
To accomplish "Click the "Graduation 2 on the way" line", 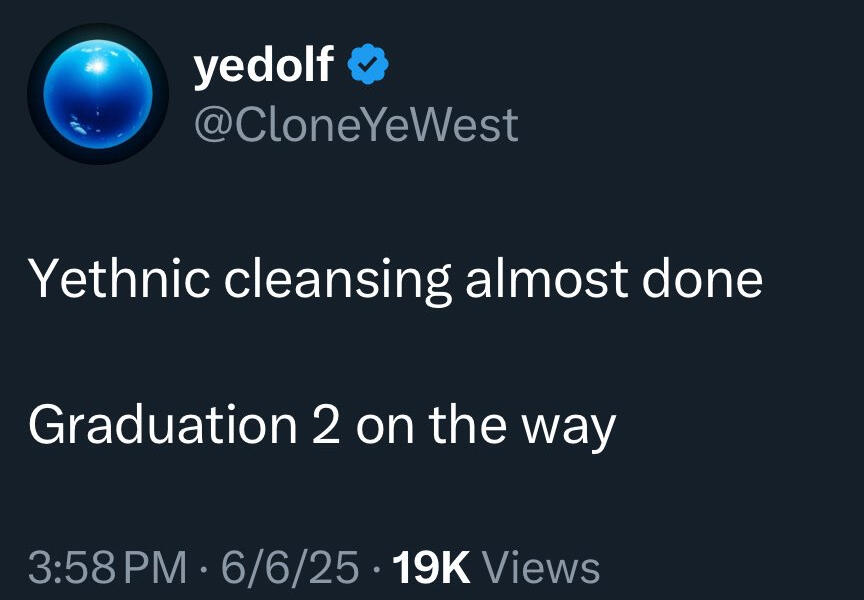I will (x=321, y=426).
